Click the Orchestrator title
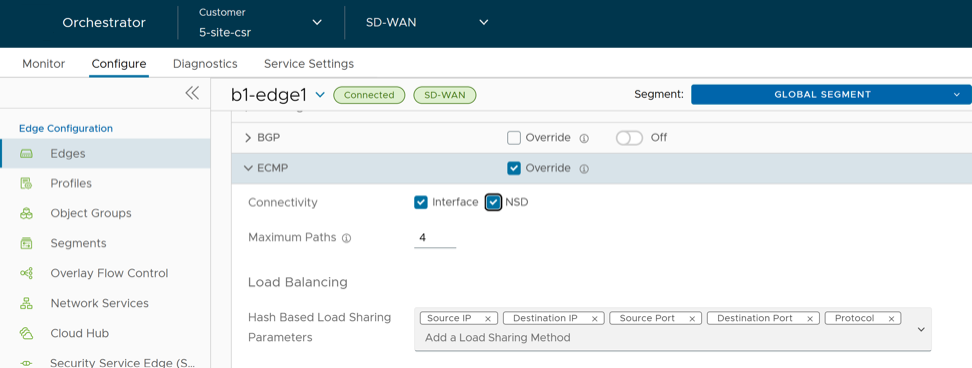Viewport: 972px width, 368px height. [x=104, y=23]
